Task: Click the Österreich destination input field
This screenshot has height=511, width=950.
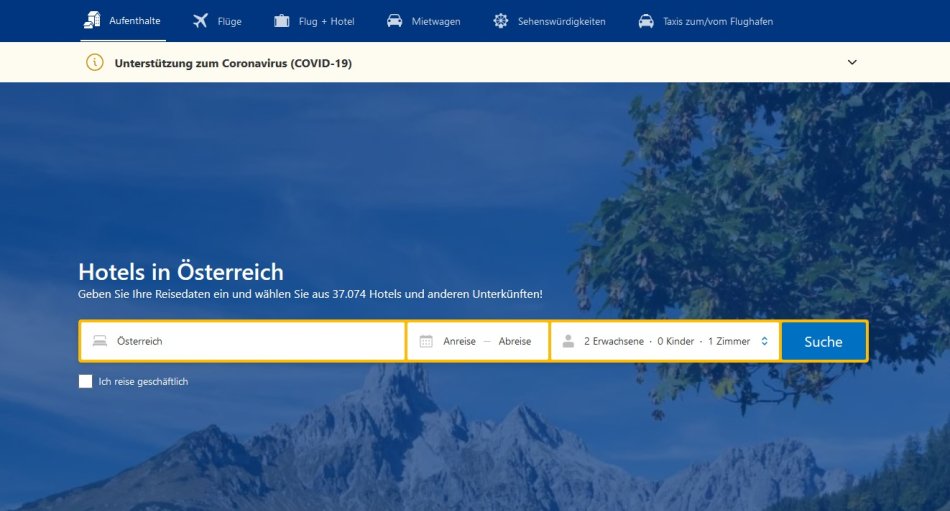Action: (x=242, y=341)
